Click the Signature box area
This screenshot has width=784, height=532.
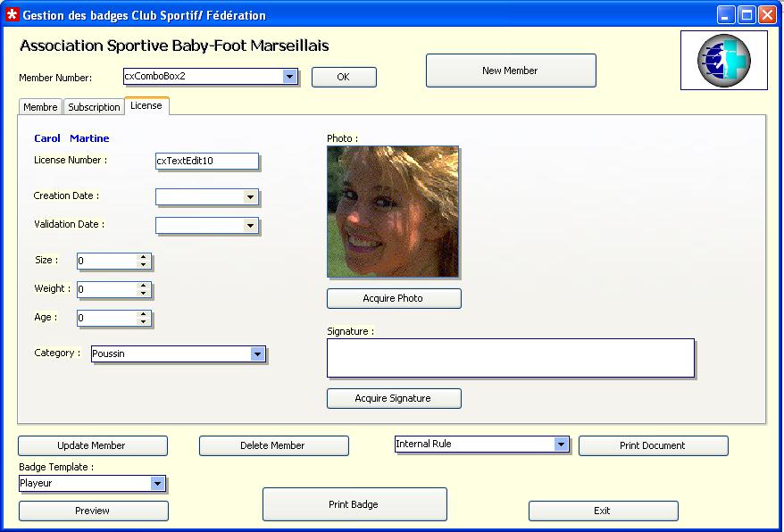click(510, 358)
